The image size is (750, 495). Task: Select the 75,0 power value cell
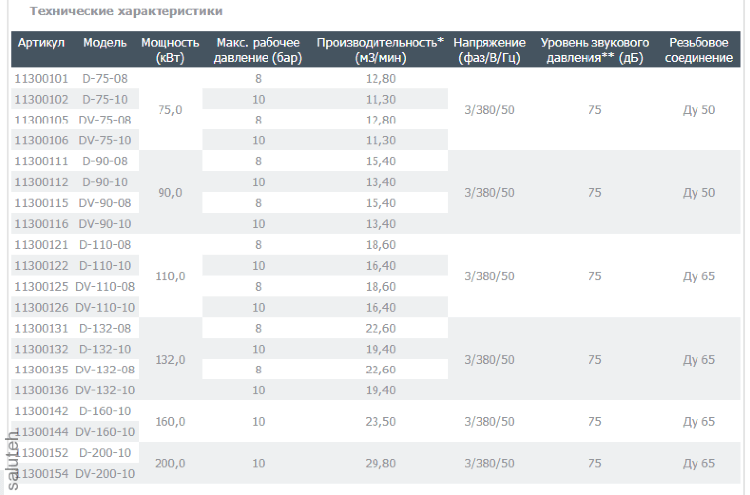pos(170,109)
